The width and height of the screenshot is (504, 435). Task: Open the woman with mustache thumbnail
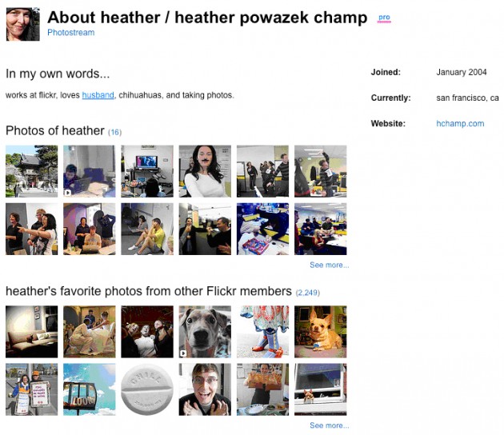[205, 171]
